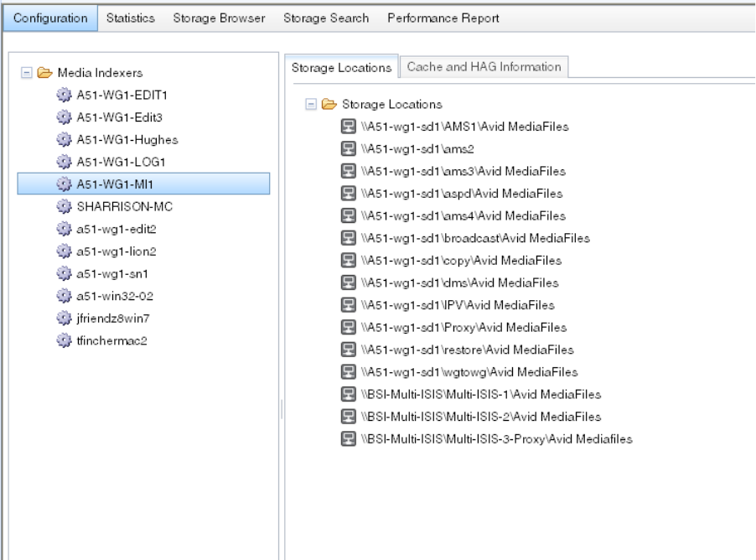This screenshot has height=560, width=756.
Task: Click the Media Indexers folder icon
Action: pyautogui.click(x=39, y=73)
